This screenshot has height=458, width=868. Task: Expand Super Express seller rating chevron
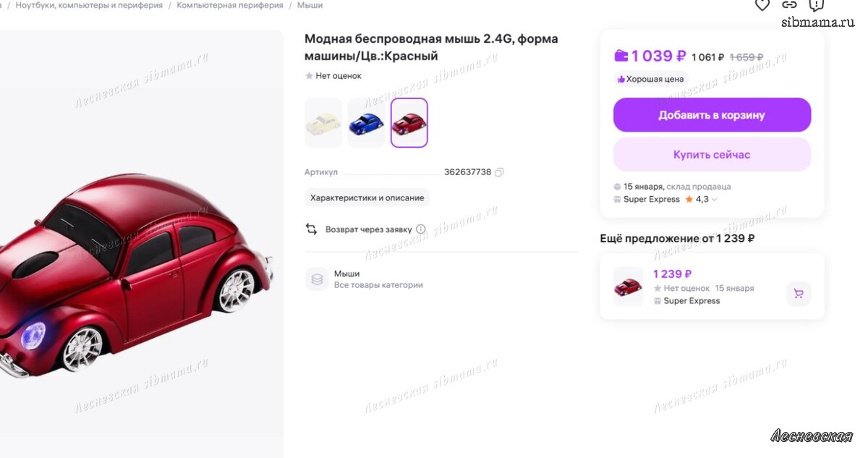point(715,200)
